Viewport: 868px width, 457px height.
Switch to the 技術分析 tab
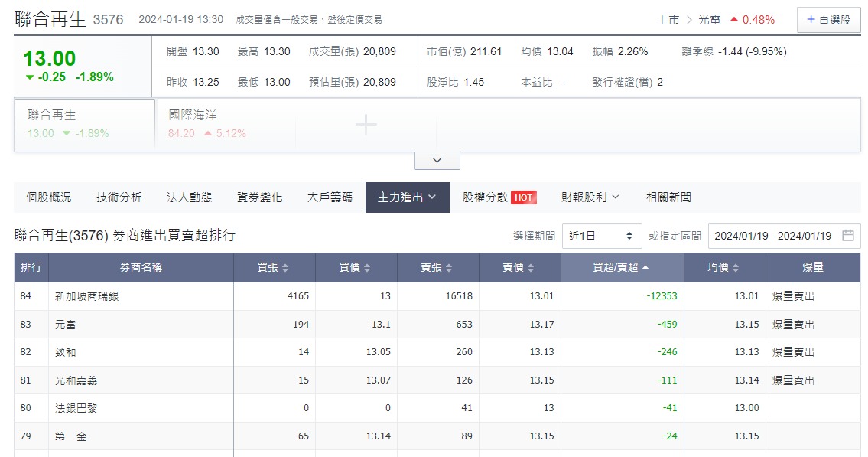119,197
